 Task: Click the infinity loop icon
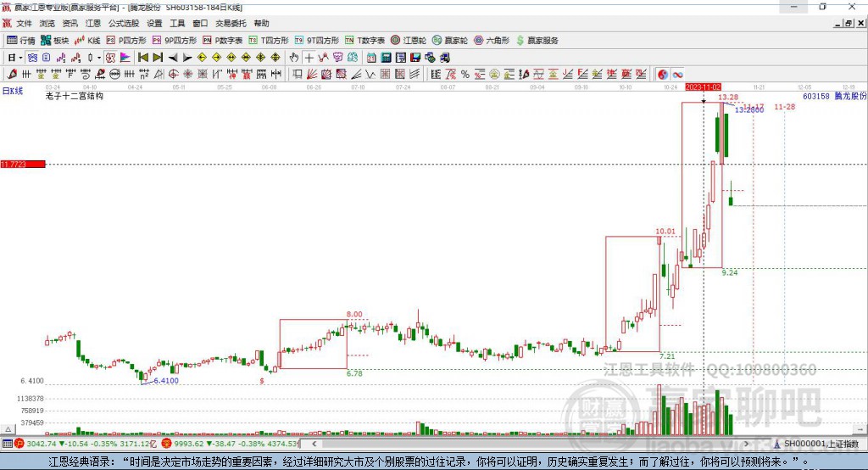tap(677, 75)
